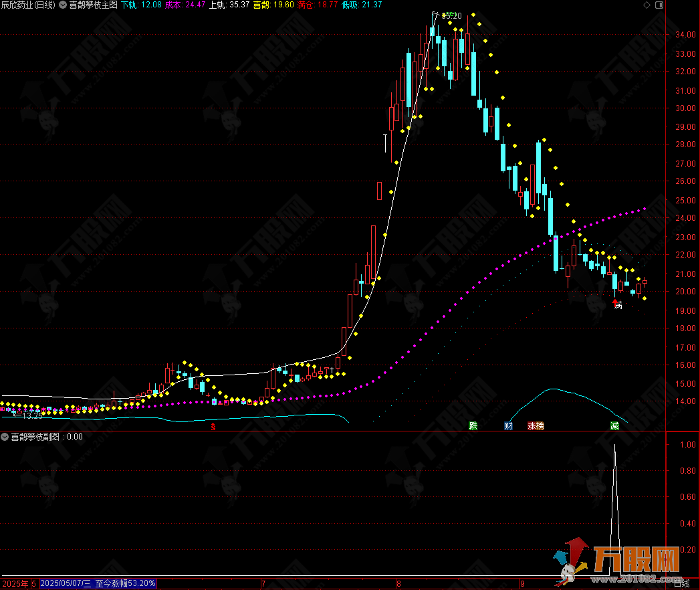Click the red S marker icon
The height and width of the screenshot is (590, 700).
pyautogui.click(x=213, y=425)
